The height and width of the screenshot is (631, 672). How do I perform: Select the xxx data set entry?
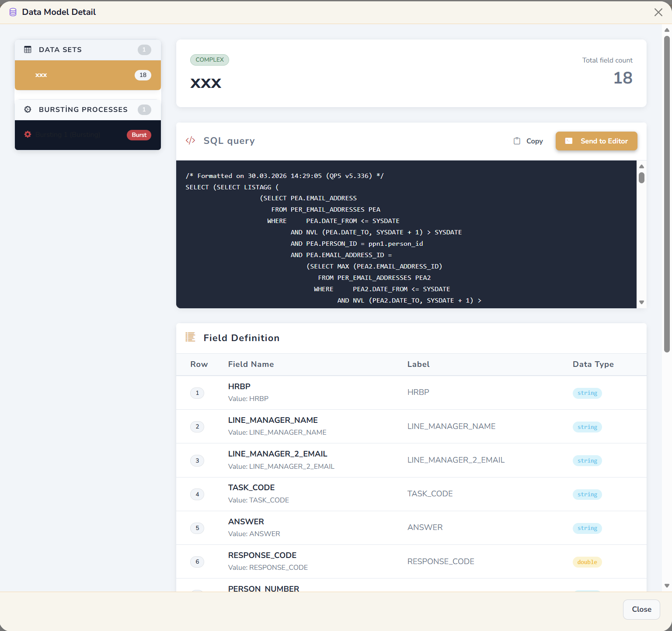[88, 75]
